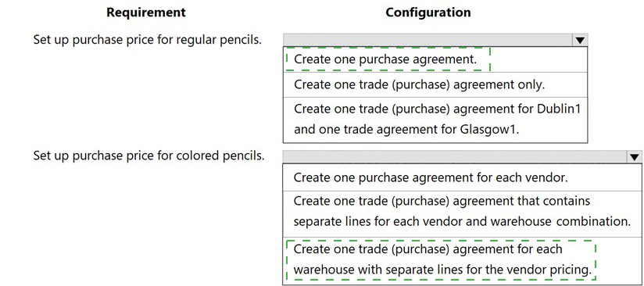Click the Configuration column header
Image resolution: width=644 pixels, height=286 pixels.
tap(428, 13)
